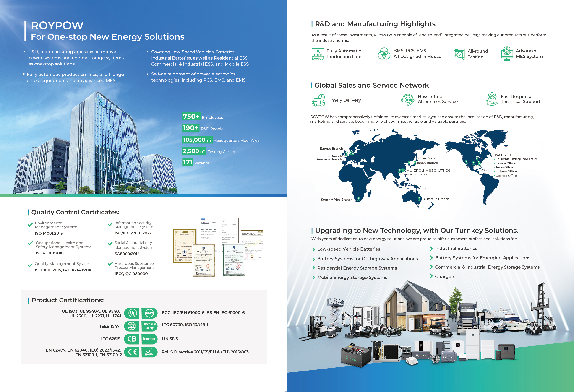Click the Timely Delivery truck icon
This screenshot has width=574, height=392.
[x=318, y=100]
